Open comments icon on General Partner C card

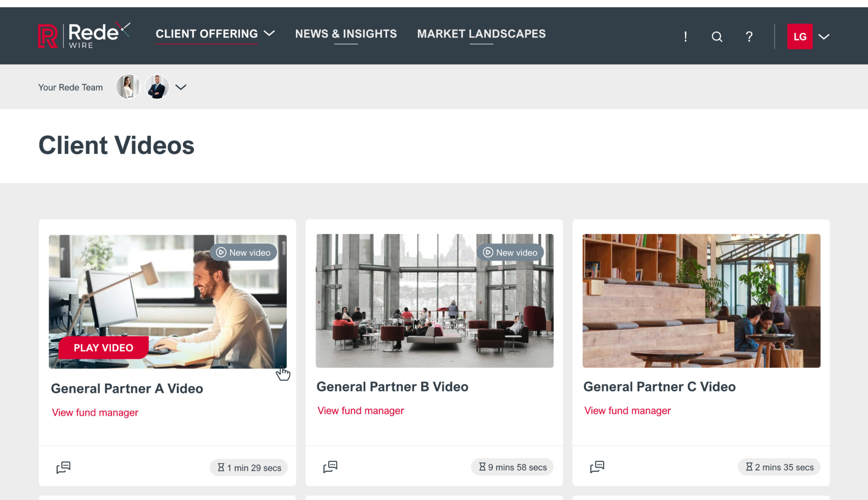[597, 466]
